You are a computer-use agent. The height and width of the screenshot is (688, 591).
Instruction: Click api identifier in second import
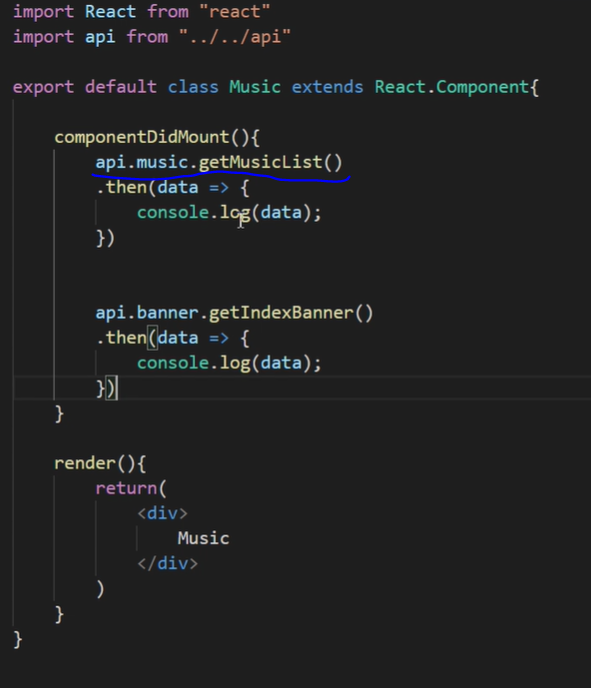click(x=100, y=37)
